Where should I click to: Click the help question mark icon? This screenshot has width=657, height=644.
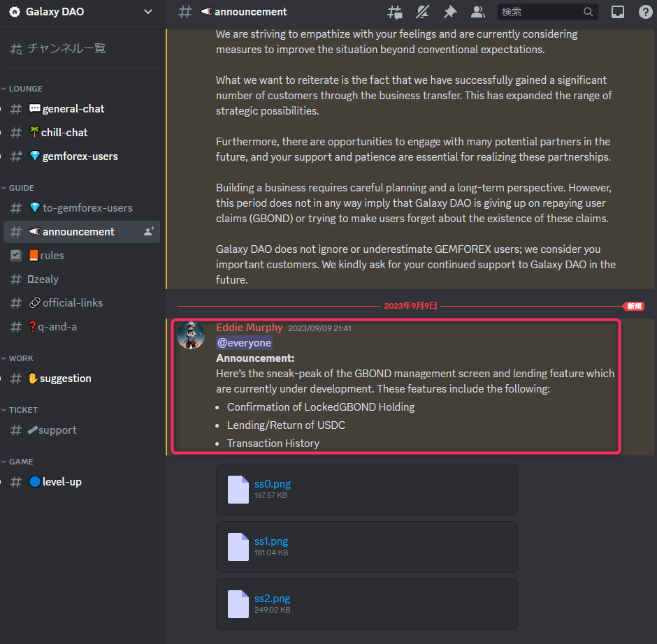click(646, 12)
